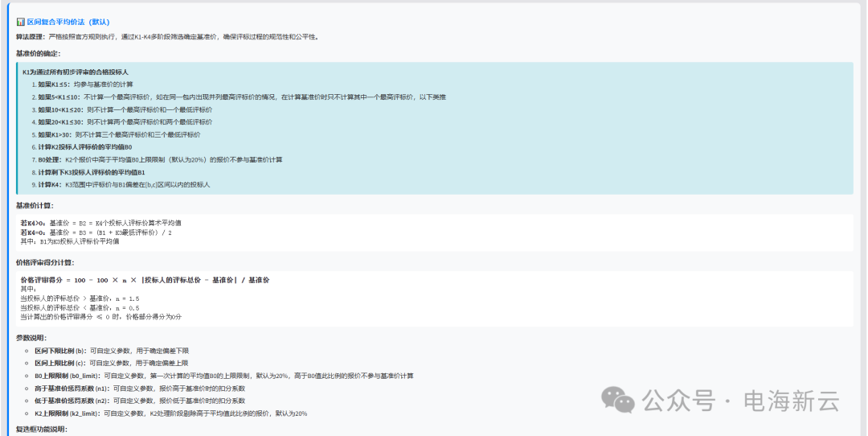868x436 pixels.
Task: Select the K1为通过所有初步评审的合格投标人 line
Action: 75,72
